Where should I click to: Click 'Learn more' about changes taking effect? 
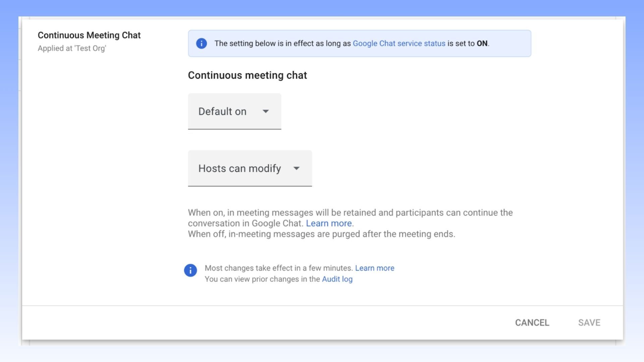point(375,268)
